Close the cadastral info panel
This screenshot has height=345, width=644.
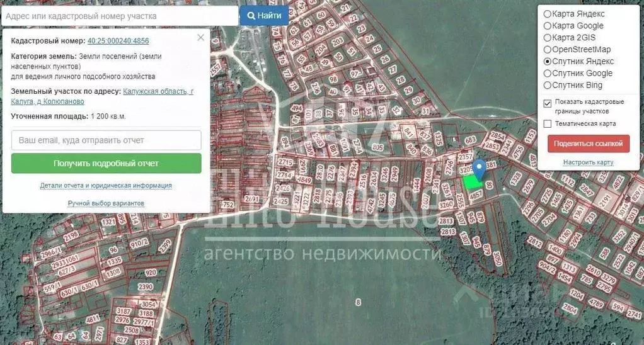click(x=200, y=38)
